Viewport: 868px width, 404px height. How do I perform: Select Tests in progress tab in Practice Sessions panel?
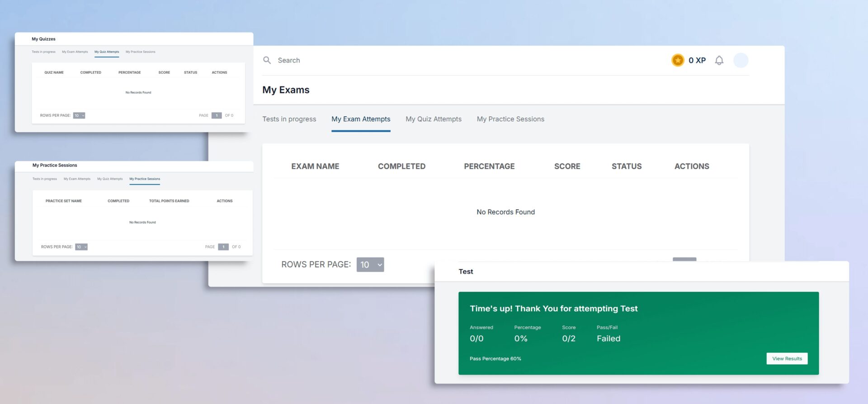pos(45,179)
